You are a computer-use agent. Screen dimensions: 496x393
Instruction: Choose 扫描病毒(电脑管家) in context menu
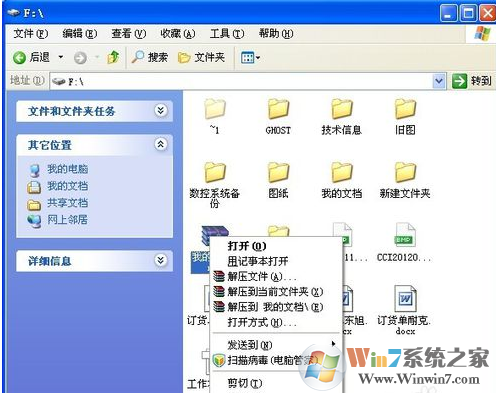(275, 360)
